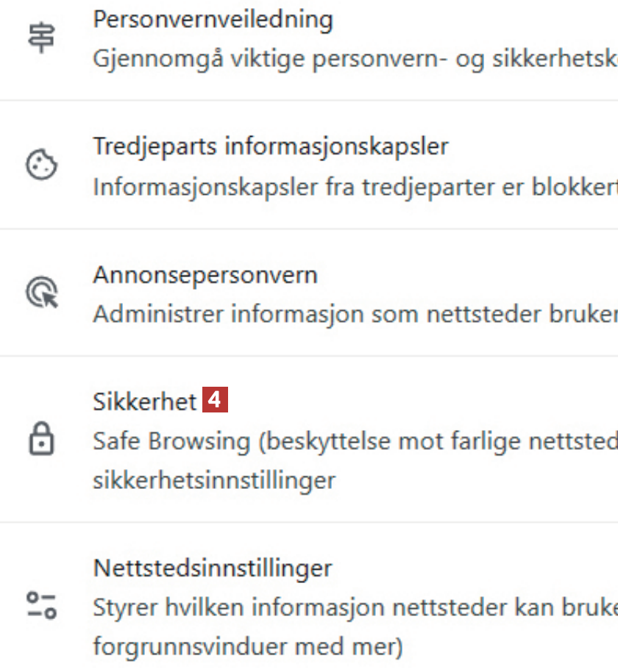Click the Personvernveiledning signpost icon
This screenshot has height=672, width=618.
42,38
